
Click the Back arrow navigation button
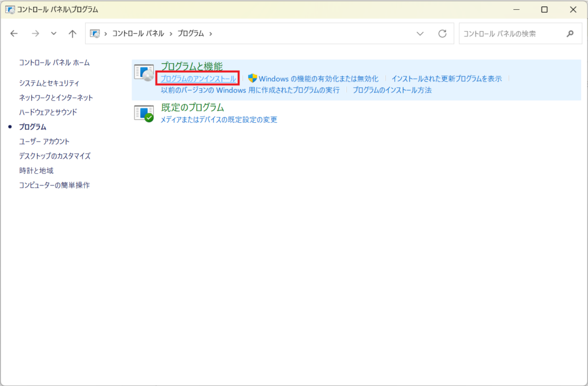(x=14, y=34)
